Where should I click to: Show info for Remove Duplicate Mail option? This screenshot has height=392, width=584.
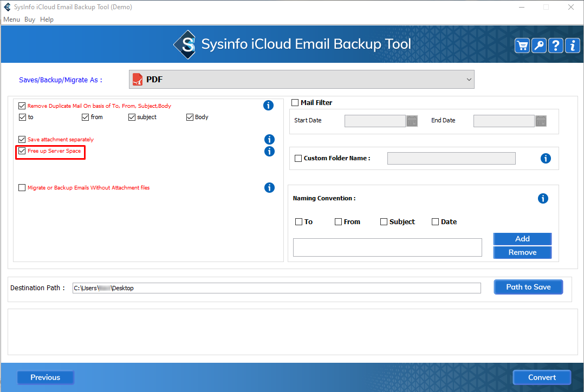(x=268, y=106)
